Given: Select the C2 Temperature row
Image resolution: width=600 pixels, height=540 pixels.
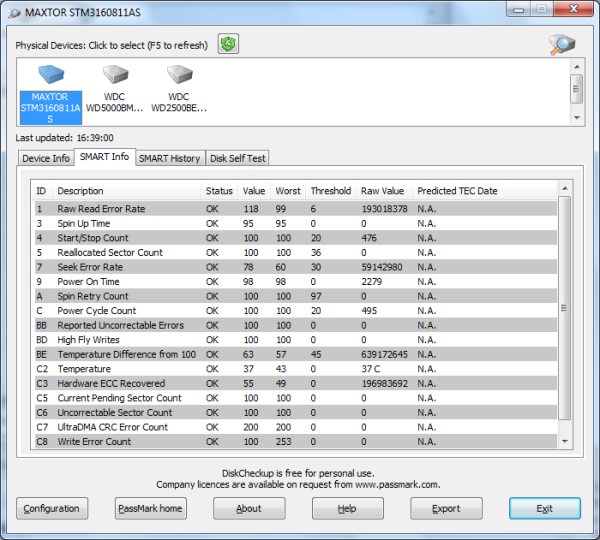Looking at the screenshot, I should coord(295,369).
